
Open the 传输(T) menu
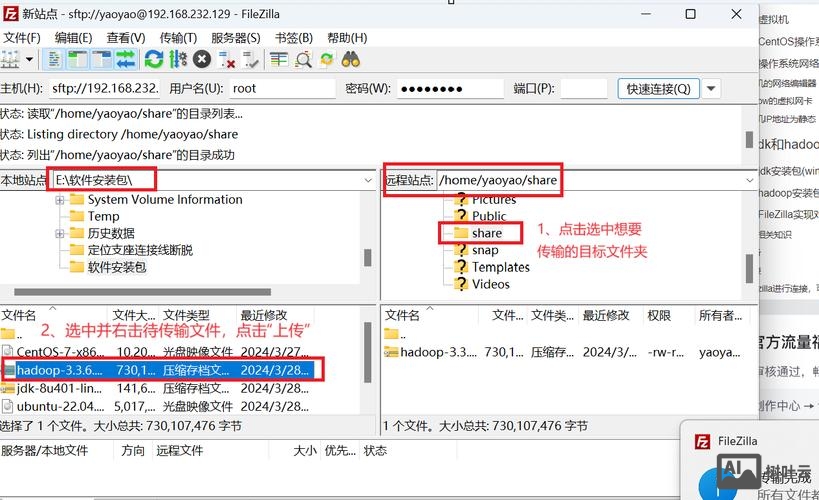coord(178,38)
